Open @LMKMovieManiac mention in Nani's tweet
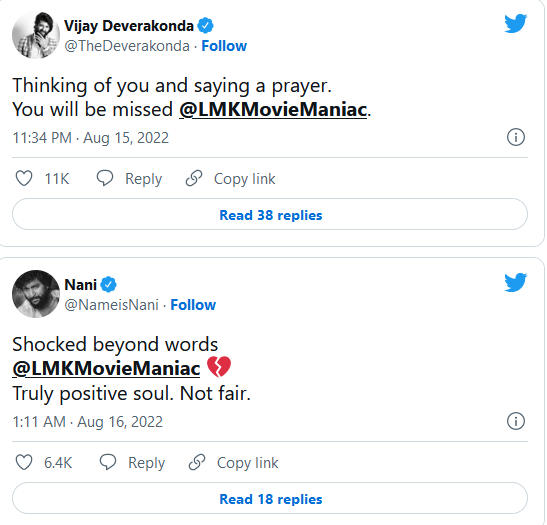 106,368
